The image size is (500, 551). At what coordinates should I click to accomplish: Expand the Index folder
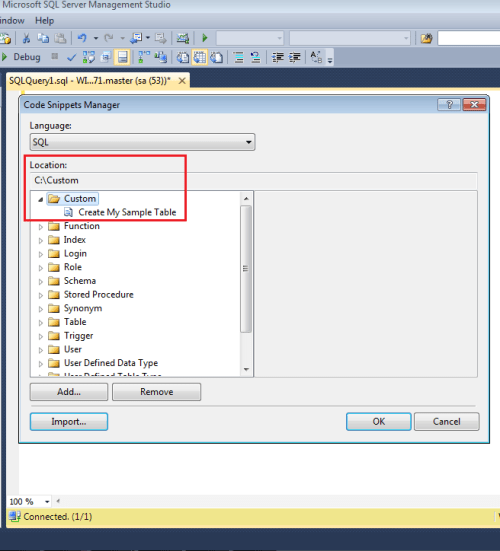[40, 240]
